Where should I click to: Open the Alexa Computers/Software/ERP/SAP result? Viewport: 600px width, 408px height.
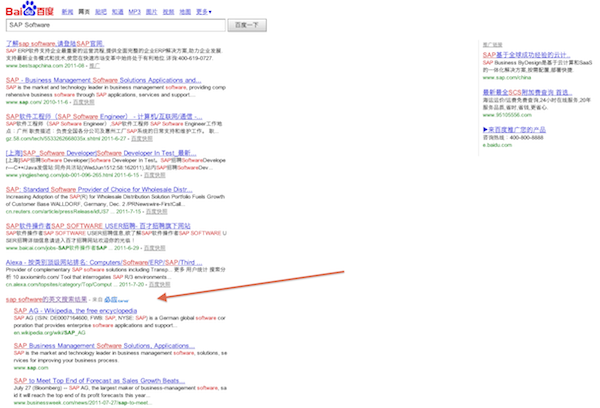coord(104,262)
